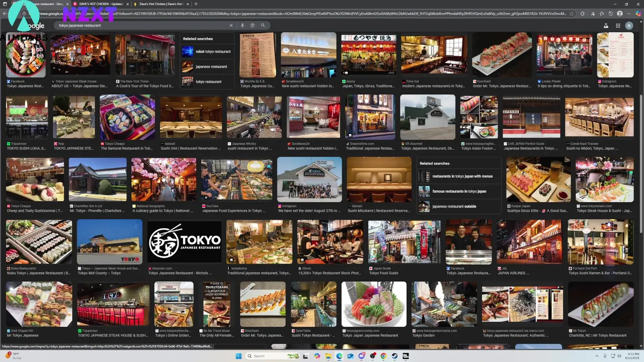Click 'Traditional Japanese Restau...' Dreamstime caption
The width and height of the screenshot is (644, 362).
pyautogui.click(x=370, y=148)
